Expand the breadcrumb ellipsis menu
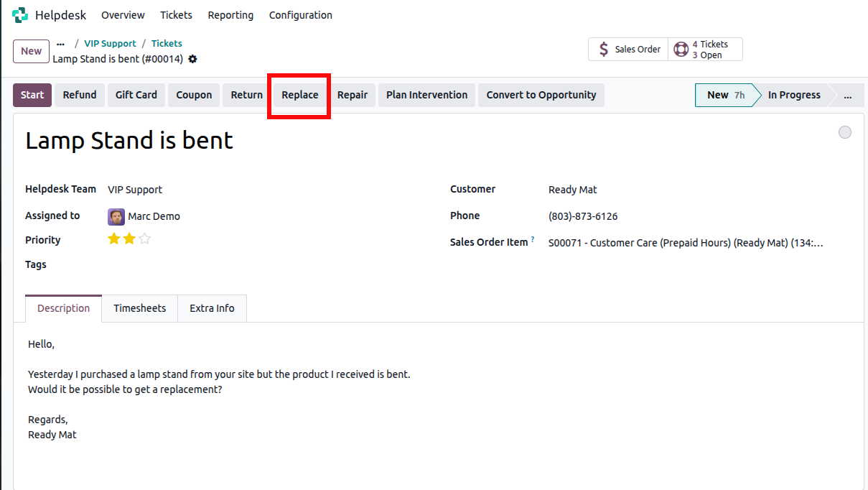Viewport: 868px width, 490px height. (x=60, y=44)
